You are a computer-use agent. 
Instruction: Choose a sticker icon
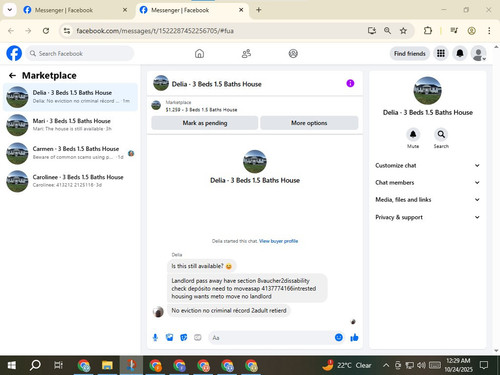click(x=184, y=338)
